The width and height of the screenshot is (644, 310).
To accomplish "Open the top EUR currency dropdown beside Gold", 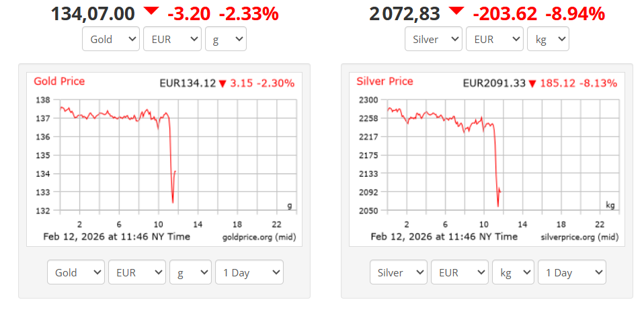I will [x=172, y=39].
